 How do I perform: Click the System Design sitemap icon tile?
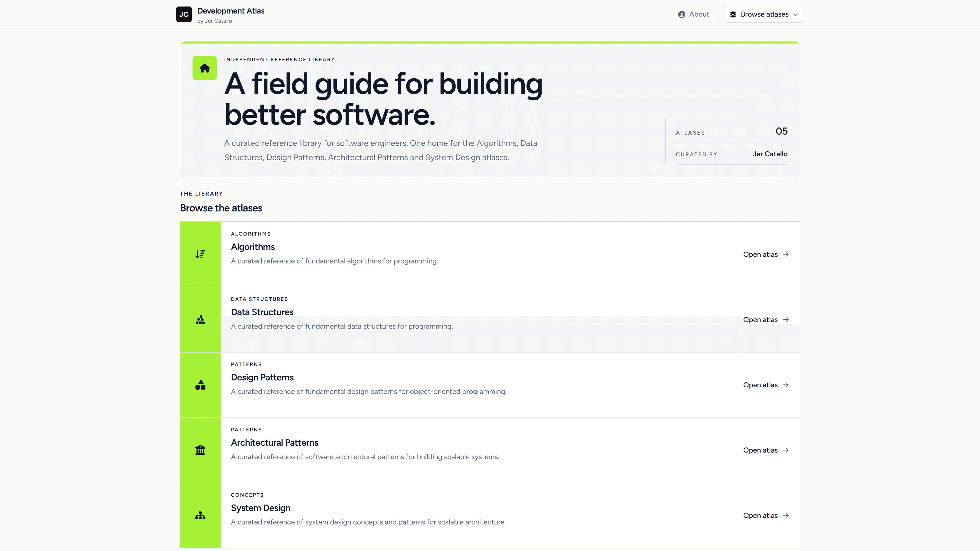click(x=200, y=516)
